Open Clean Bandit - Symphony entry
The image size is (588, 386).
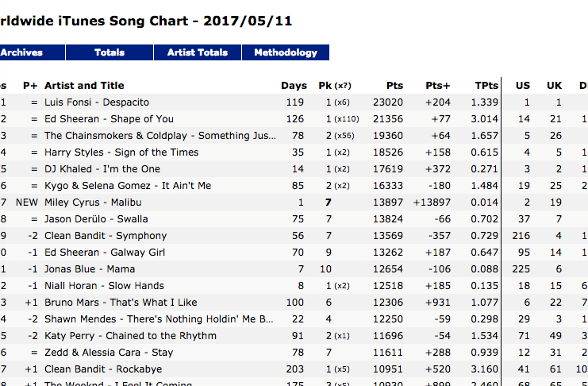106,236
